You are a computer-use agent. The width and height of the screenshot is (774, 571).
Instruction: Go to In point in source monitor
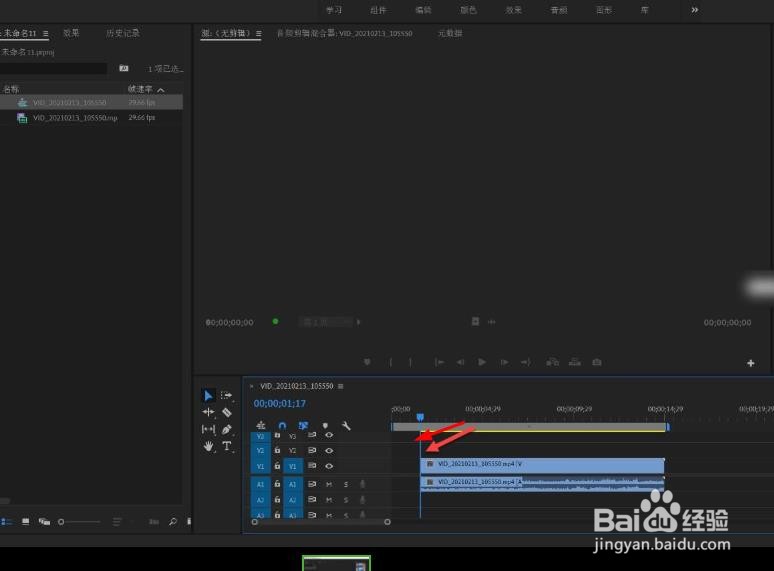[438, 362]
